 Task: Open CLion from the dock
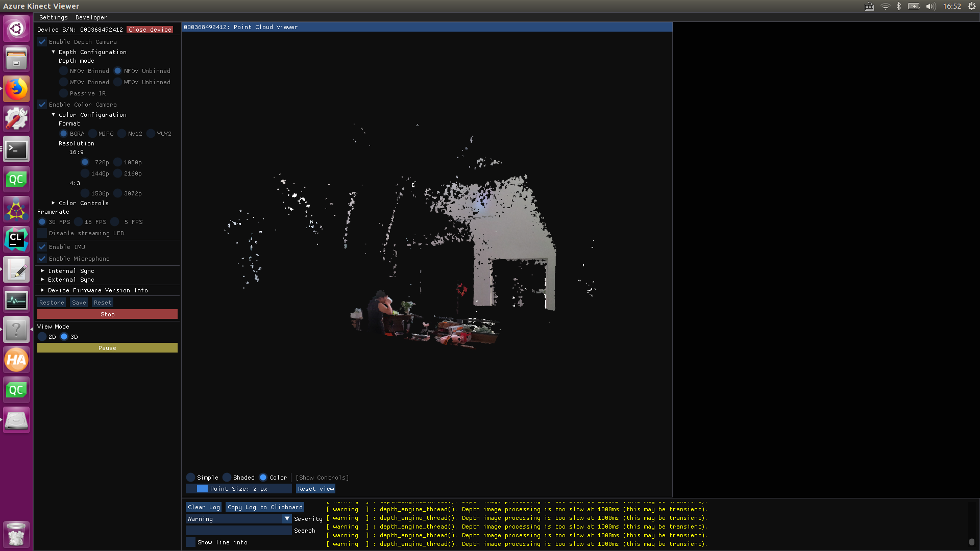click(16, 239)
